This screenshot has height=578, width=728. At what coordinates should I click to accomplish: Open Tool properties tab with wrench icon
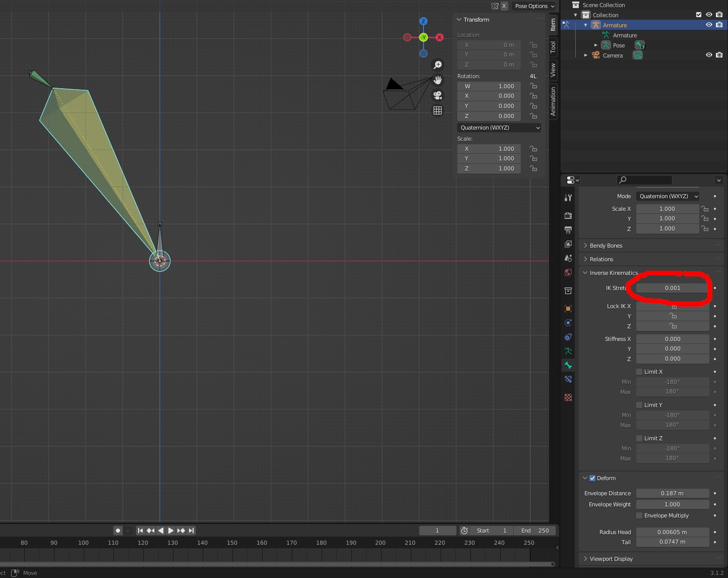(x=568, y=198)
